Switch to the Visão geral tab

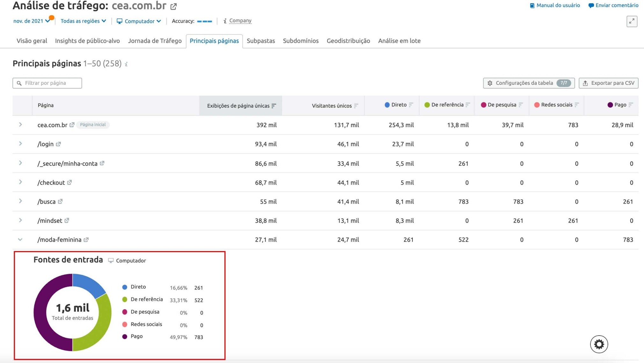pos(32,41)
